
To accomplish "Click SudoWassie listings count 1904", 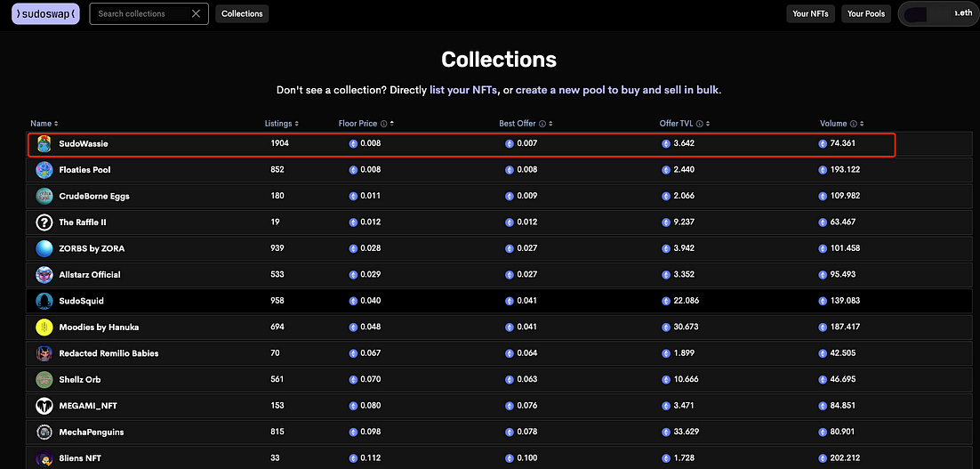I will pyautogui.click(x=280, y=144).
